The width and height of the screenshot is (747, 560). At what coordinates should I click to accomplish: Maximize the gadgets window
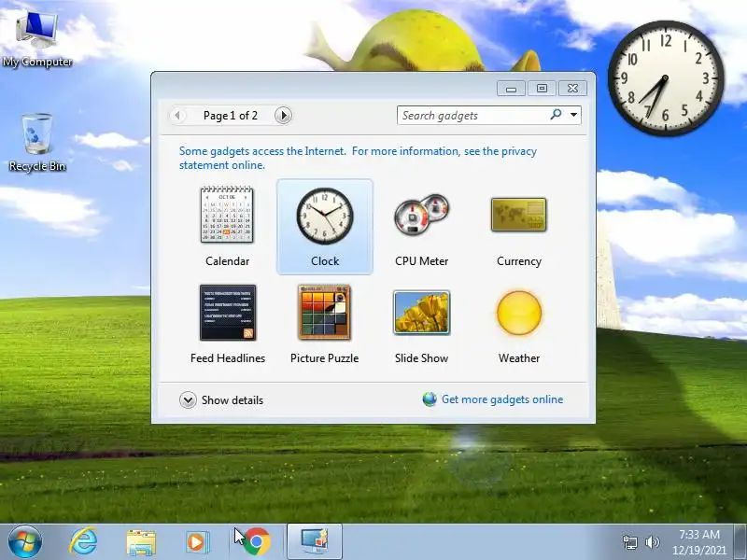[x=542, y=88]
